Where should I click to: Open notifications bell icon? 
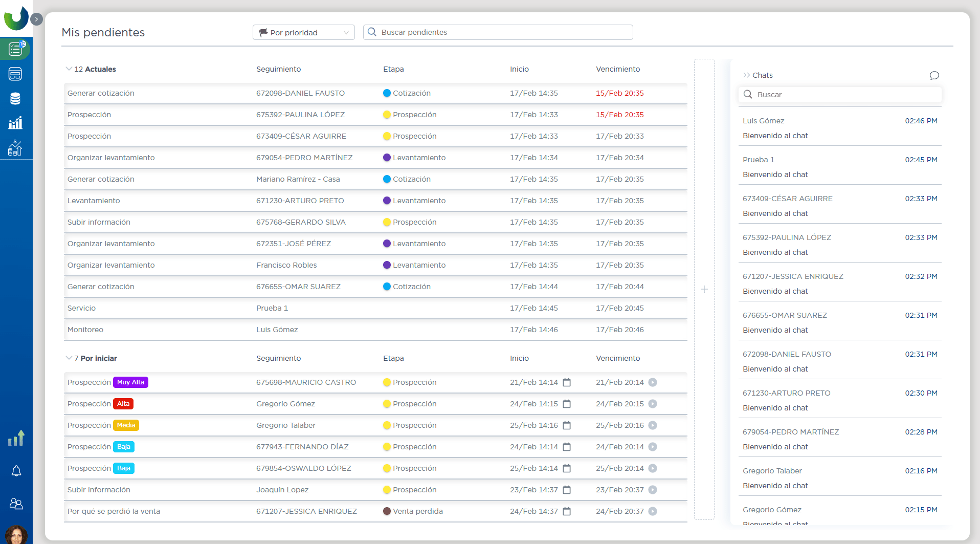click(x=16, y=471)
